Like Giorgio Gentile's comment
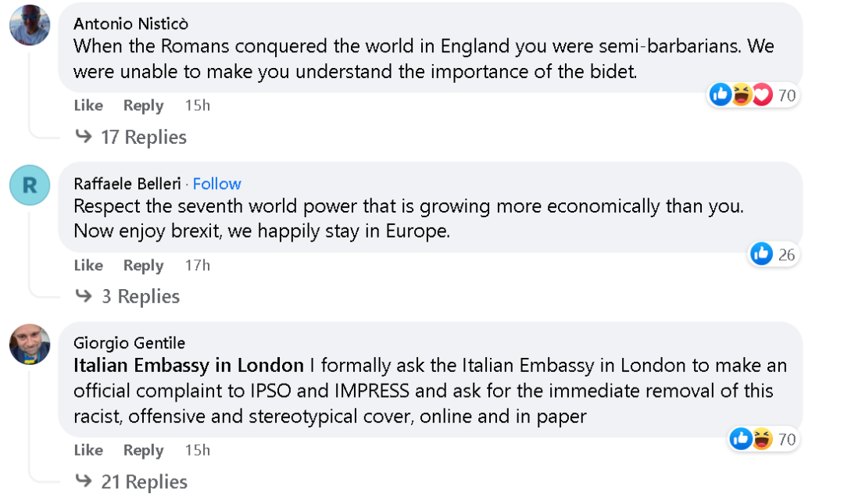The height and width of the screenshot is (504, 844). [88, 450]
